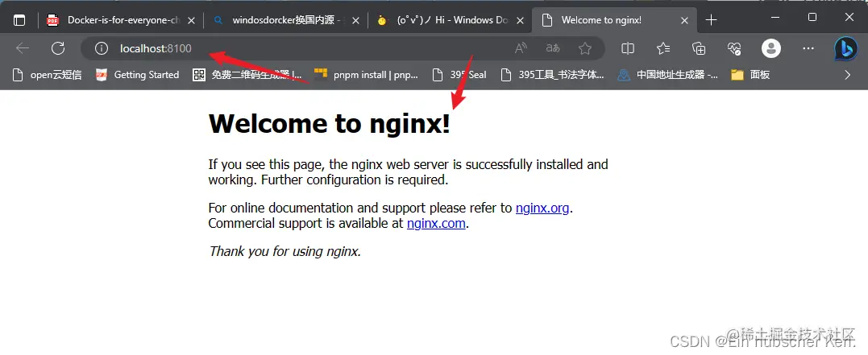Open the 中国地址生成器 bookmark
Screen dimensions: 868x355
click(668, 75)
